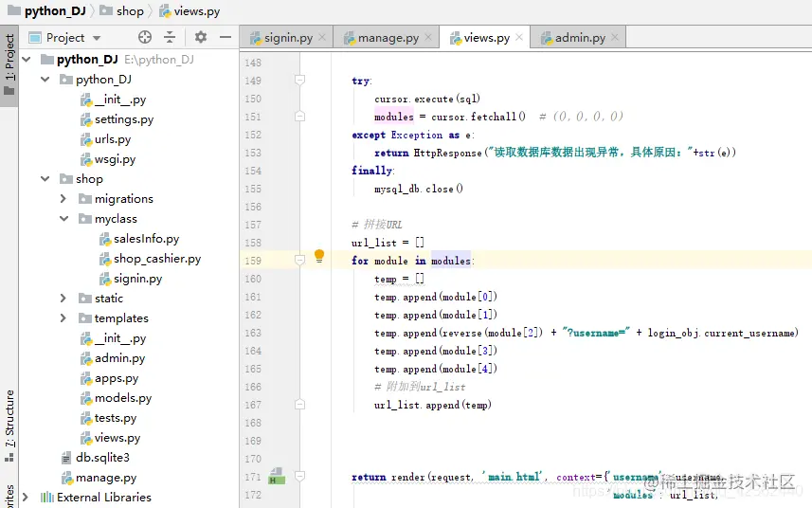Click 'mysql_db.close()' in the editor

419,189
